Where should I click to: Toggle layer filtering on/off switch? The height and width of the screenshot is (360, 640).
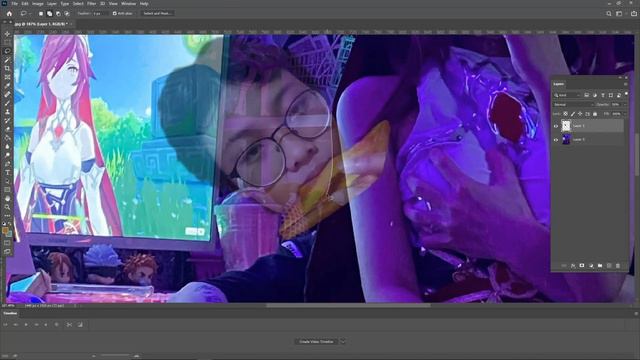point(626,93)
